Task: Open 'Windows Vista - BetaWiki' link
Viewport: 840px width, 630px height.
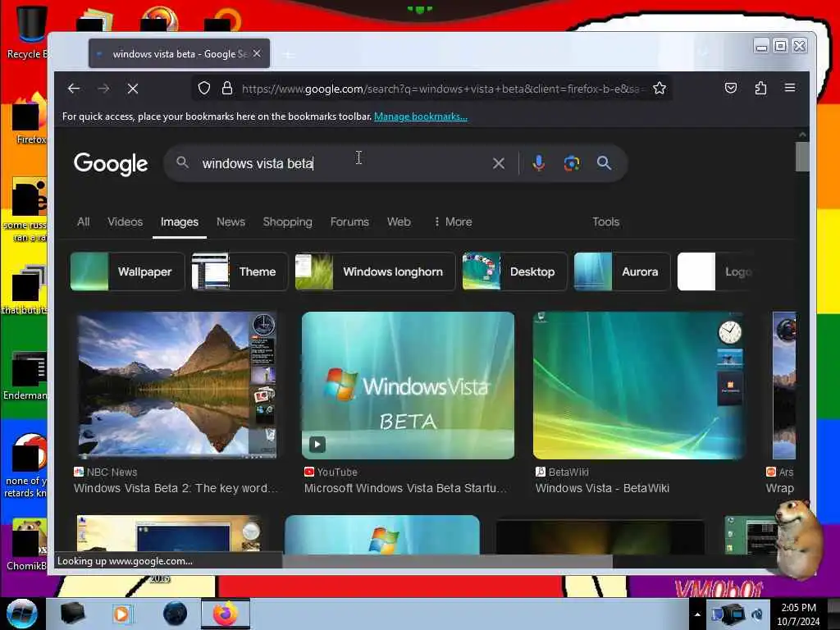Action: tap(602, 488)
